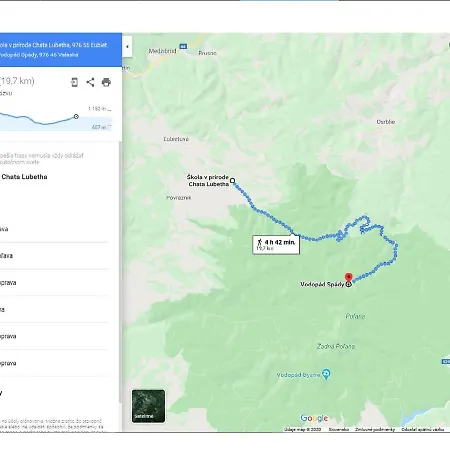The width and height of the screenshot is (450, 450).
Task: Click the Škola v prírode start marker
Action: [x=233, y=181]
